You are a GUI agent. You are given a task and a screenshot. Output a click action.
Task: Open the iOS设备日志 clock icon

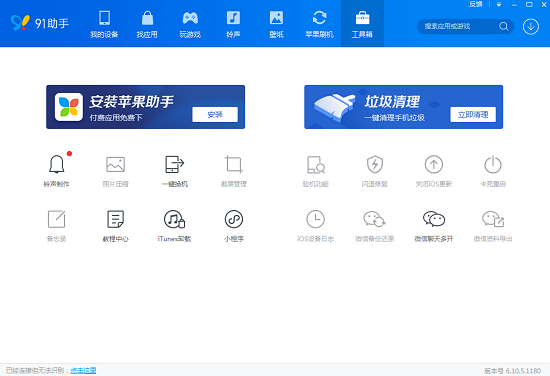(x=316, y=219)
